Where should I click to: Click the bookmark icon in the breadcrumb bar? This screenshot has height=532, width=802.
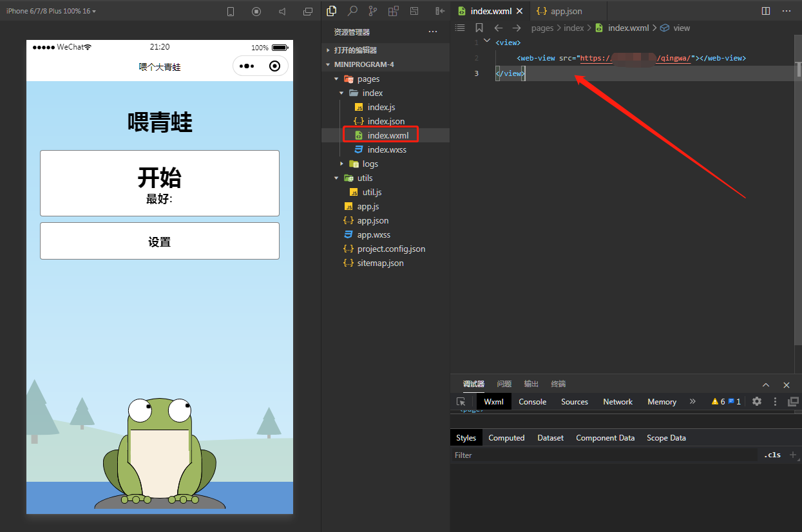tap(479, 28)
